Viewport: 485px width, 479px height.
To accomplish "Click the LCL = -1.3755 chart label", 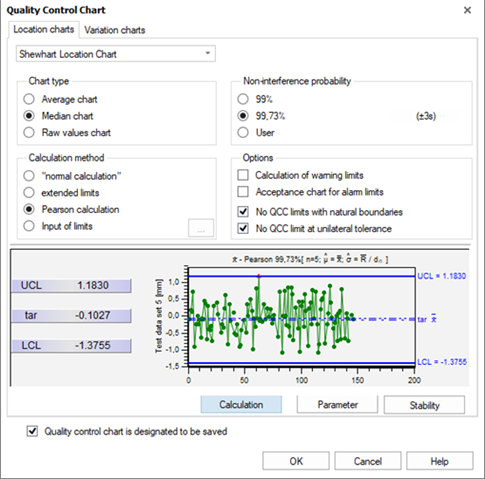I will tap(442, 362).
